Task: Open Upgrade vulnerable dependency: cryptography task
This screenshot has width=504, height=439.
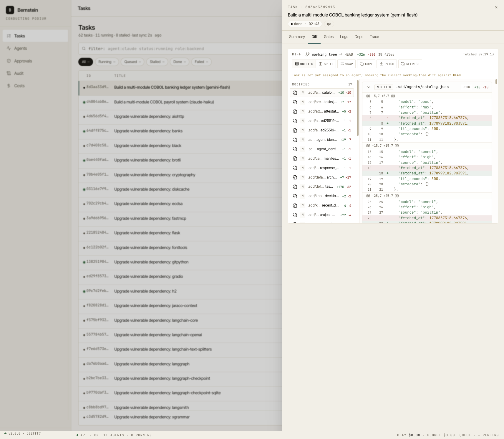Action: pos(180,175)
